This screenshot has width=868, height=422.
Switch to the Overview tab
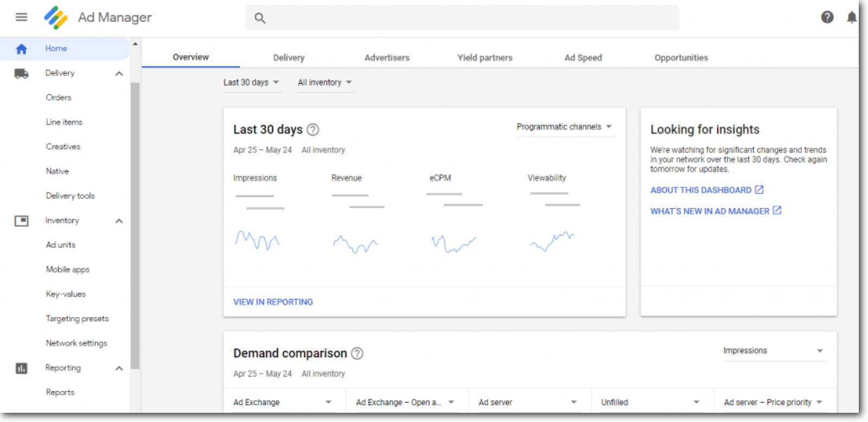click(x=191, y=58)
